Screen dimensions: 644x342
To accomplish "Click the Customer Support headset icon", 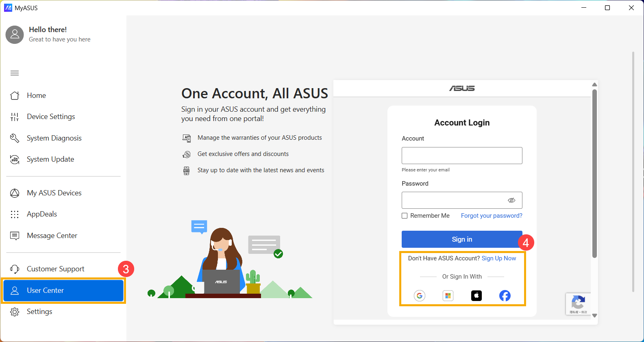I will (x=15, y=269).
